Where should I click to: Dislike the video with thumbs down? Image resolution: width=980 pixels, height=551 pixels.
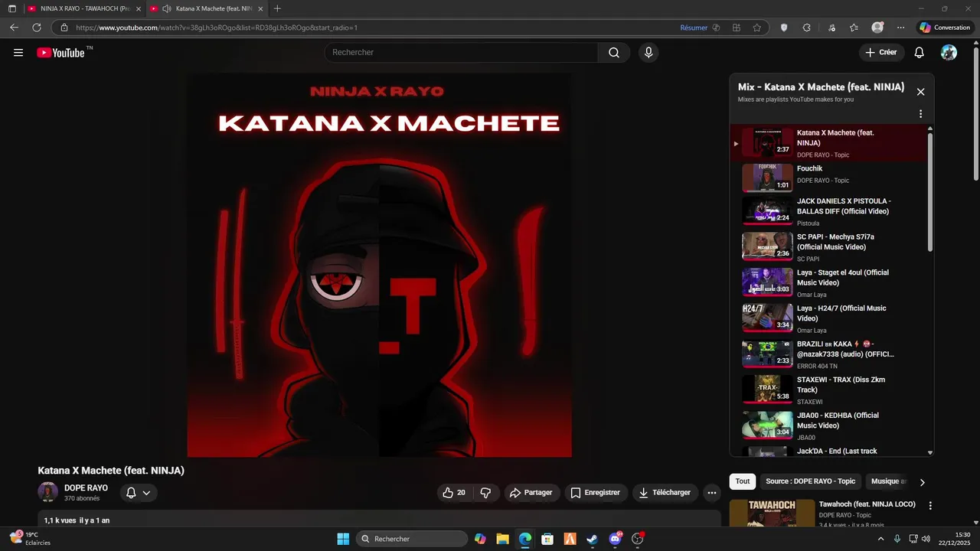point(485,493)
